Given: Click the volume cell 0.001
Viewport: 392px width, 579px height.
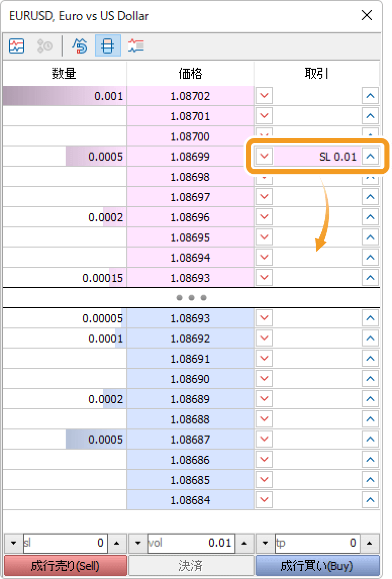Looking at the screenshot, I should coord(65,96).
